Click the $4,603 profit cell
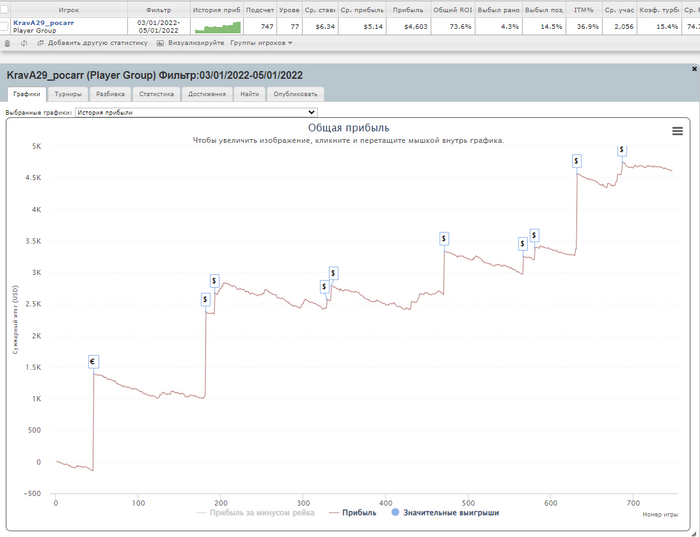The height and width of the screenshot is (537, 700). click(408, 26)
